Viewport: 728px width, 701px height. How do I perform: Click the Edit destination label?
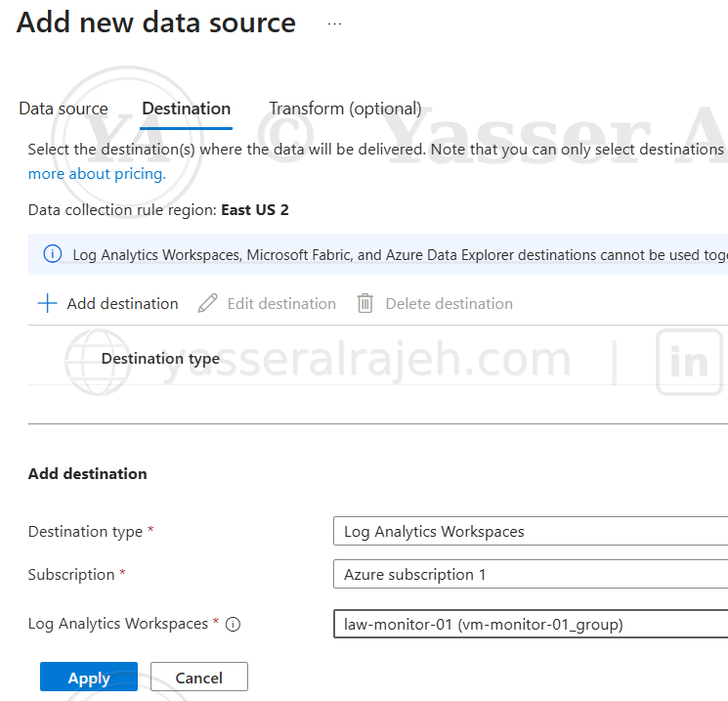pos(281,303)
